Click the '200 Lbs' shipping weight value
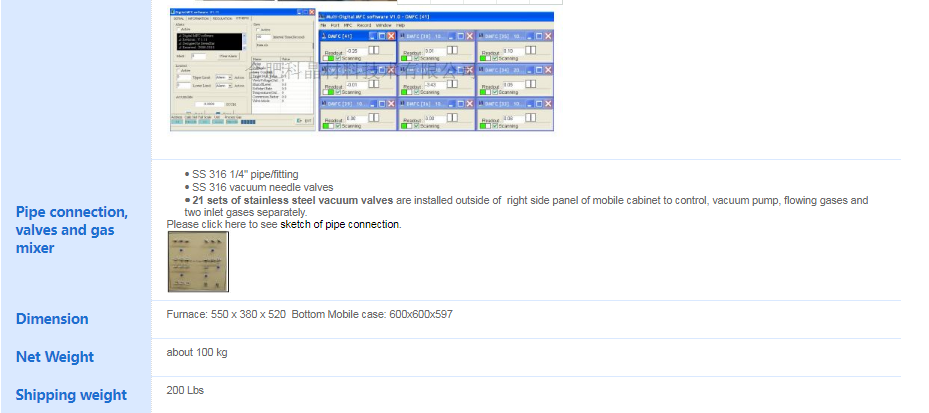 coord(185,390)
